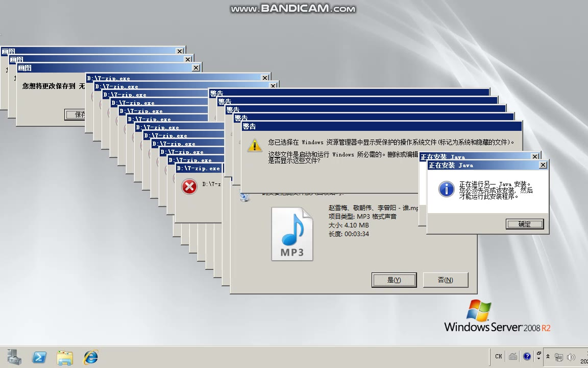Click the text 长度: 00:03:34
Image resolution: width=588 pixels, height=368 pixels.
[x=349, y=234]
